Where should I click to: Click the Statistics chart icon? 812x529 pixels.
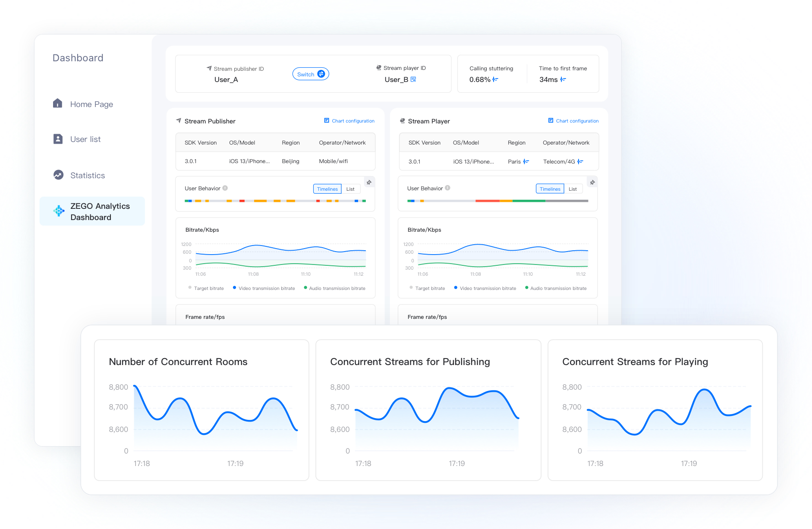point(58,175)
